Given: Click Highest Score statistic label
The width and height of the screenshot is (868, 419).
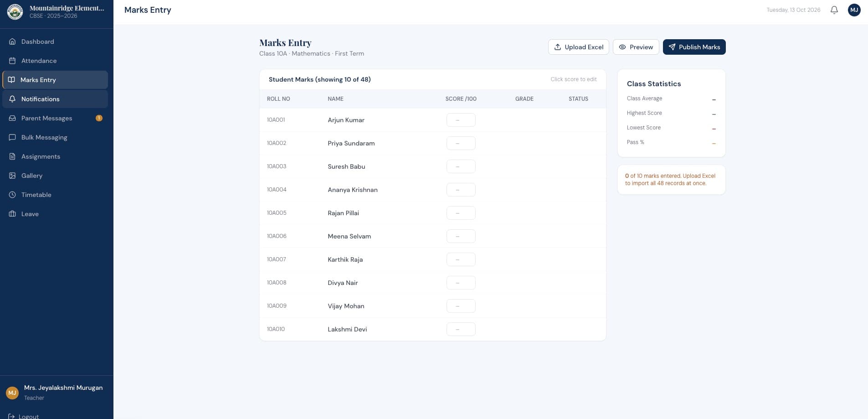Looking at the screenshot, I should (x=644, y=113).
